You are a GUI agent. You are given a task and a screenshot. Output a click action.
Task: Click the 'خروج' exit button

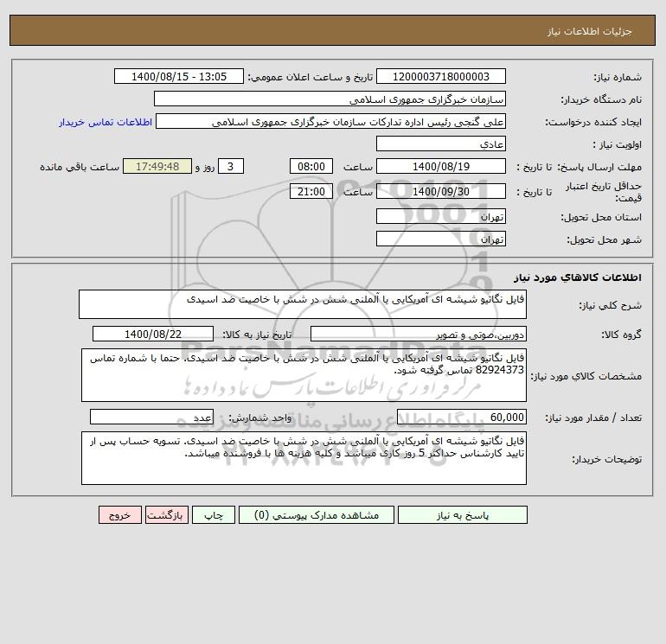point(119,515)
